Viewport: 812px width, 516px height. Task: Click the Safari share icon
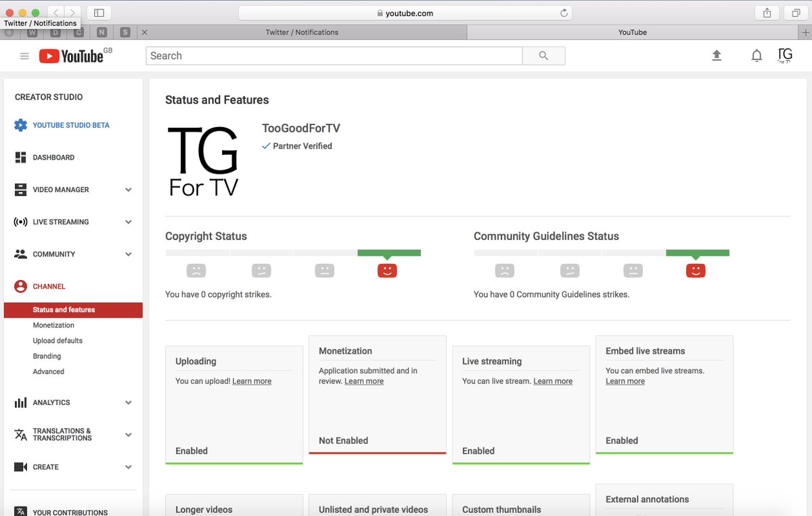tap(767, 13)
